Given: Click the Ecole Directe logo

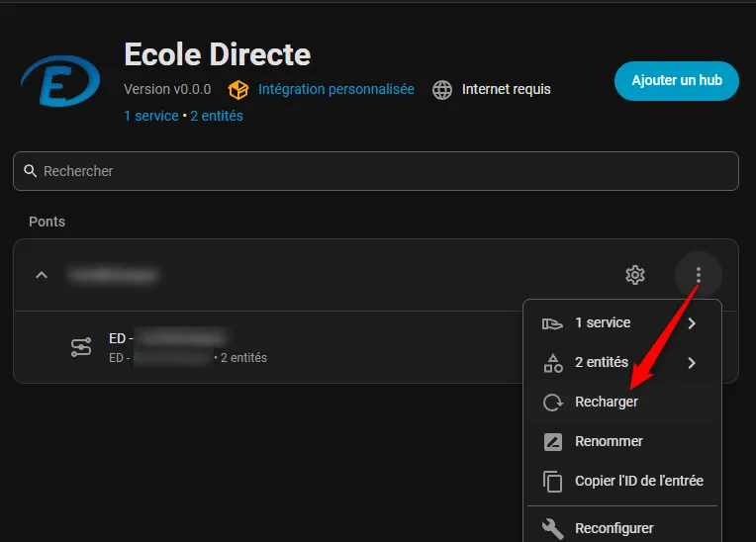Looking at the screenshot, I should click(x=60, y=80).
